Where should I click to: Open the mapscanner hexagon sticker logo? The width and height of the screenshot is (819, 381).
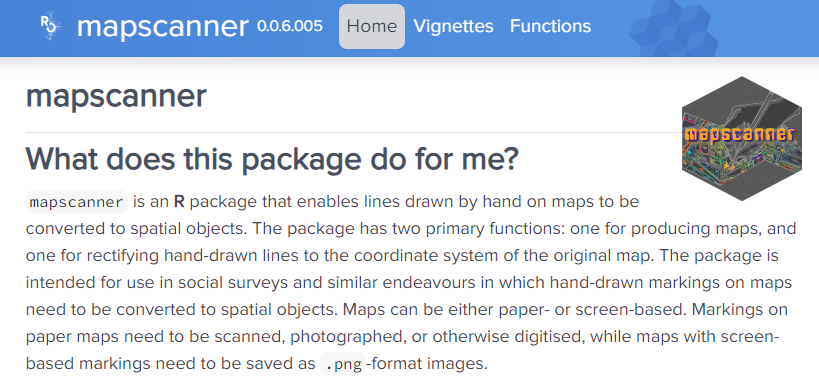point(742,138)
